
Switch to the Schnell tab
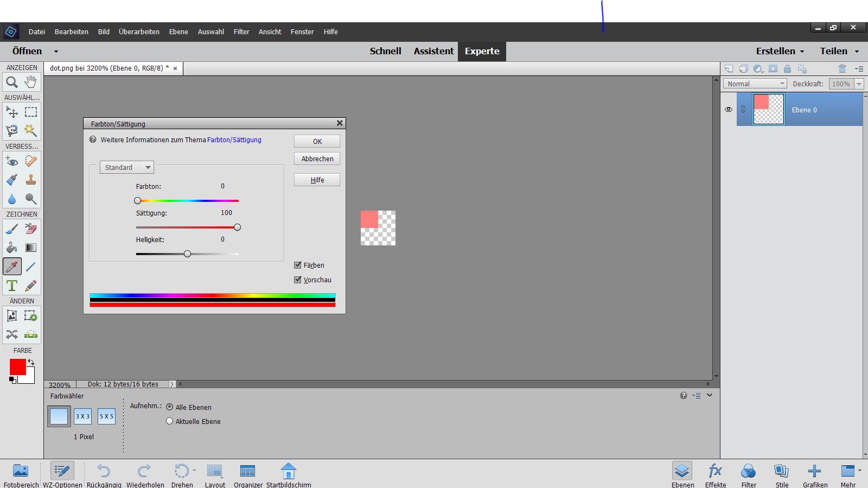point(385,51)
